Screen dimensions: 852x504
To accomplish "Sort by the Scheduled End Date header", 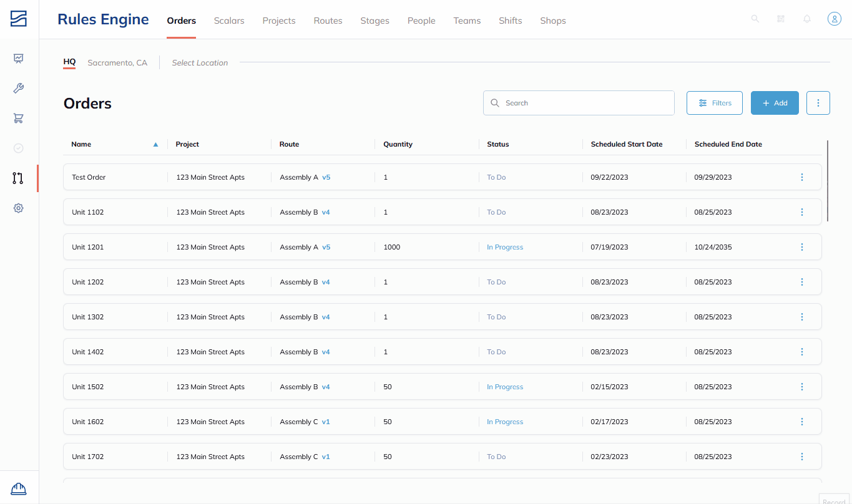I will (728, 144).
